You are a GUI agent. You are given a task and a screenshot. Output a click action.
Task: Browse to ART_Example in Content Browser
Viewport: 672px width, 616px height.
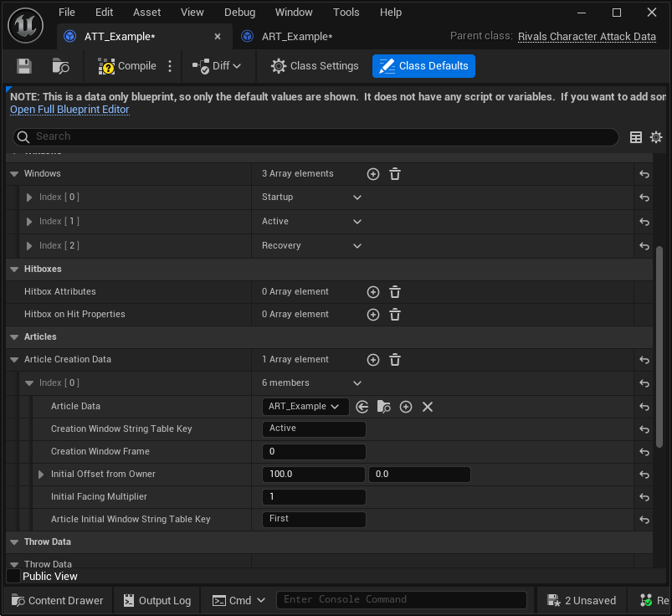pos(383,407)
